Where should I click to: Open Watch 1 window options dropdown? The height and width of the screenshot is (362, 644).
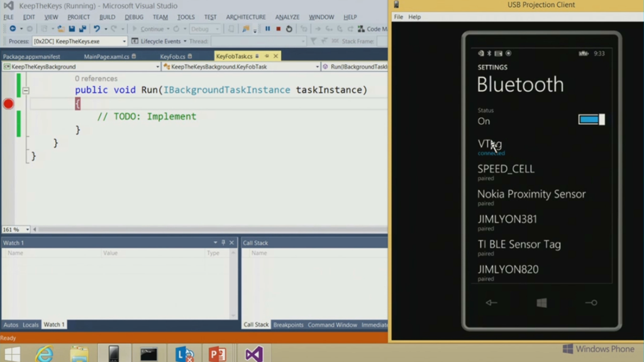pos(215,243)
